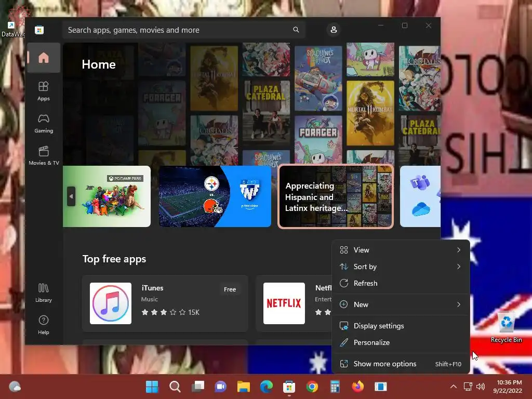Open the Teams and OneDrive promo card
The height and width of the screenshot is (399, 532).
pyautogui.click(x=420, y=196)
